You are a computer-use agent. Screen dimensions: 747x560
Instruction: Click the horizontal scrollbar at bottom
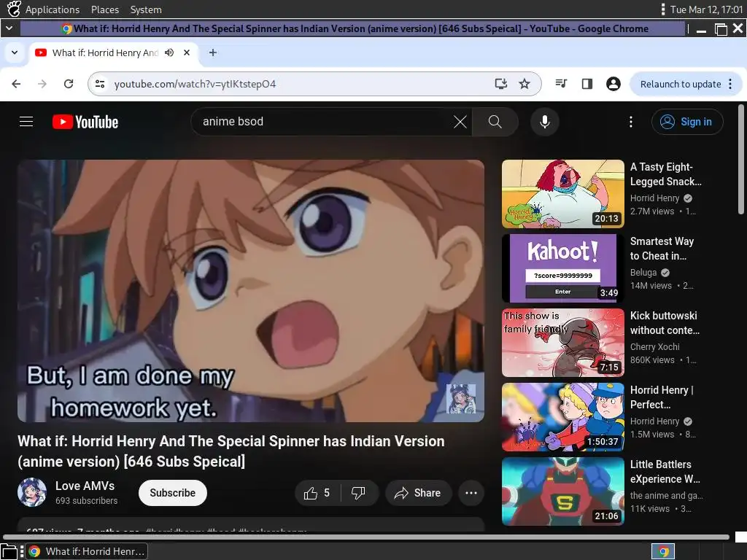coord(366,537)
